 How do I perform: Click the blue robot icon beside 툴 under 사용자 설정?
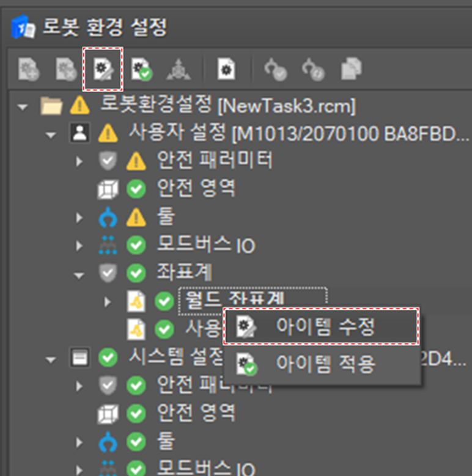pos(108,216)
